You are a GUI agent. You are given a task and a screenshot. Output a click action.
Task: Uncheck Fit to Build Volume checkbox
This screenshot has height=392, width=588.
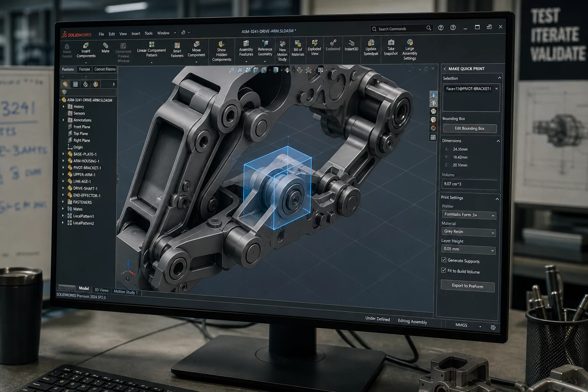point(444,270)
